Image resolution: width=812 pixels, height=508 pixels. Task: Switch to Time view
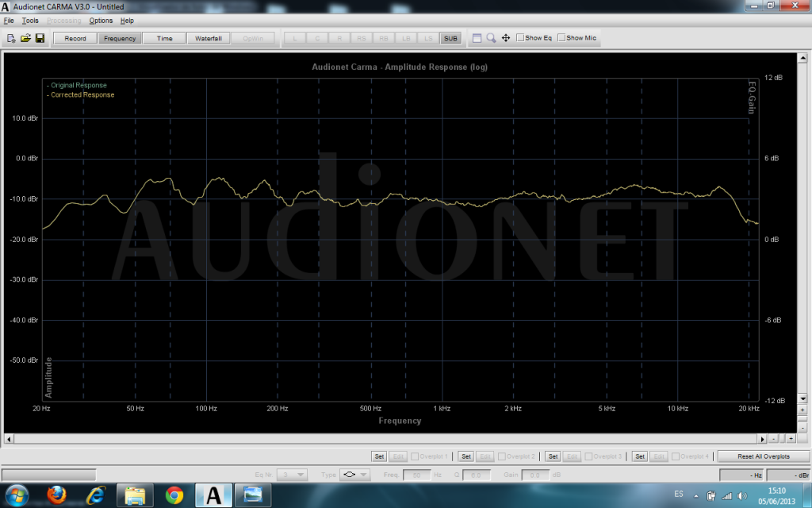[x=164, y=38]
